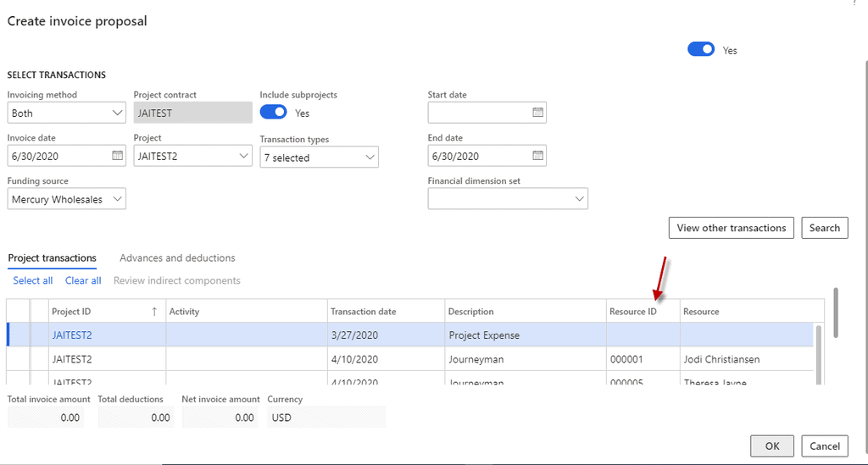Screen dimensions: 868x465
Task: Click Resource ID column header
Action: 643,312
